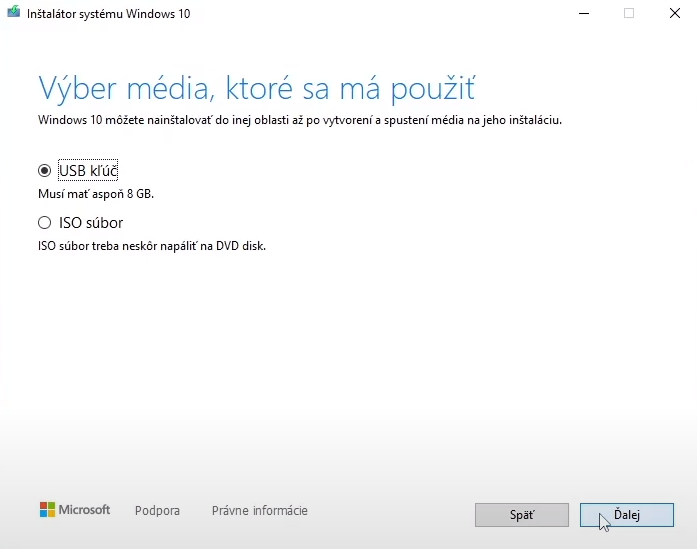Select the ISO súbor radio option
The width and height of the screenshot is (697, 549).
pyautogui.click(x=44, y=222)
